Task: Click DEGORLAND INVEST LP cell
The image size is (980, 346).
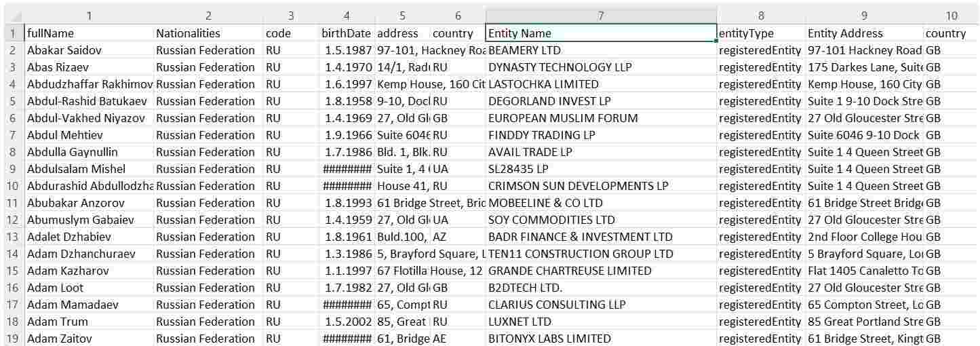Action: point(601,101)
